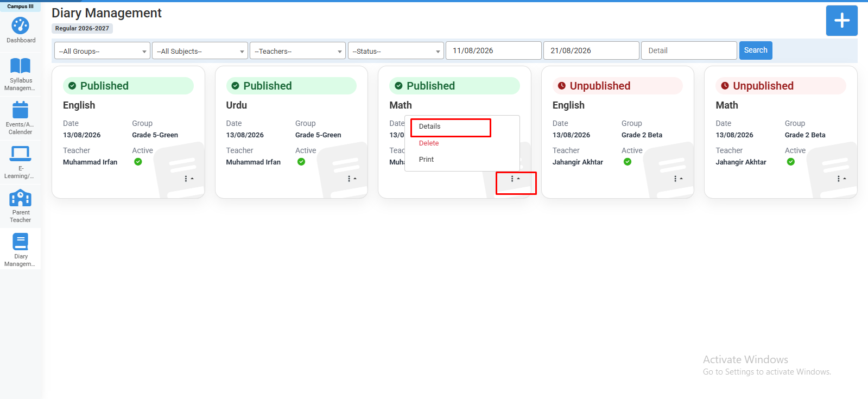Click the Active check icon on the Published English card
Viewport: 868px width, 399px height.
[138, 162]
